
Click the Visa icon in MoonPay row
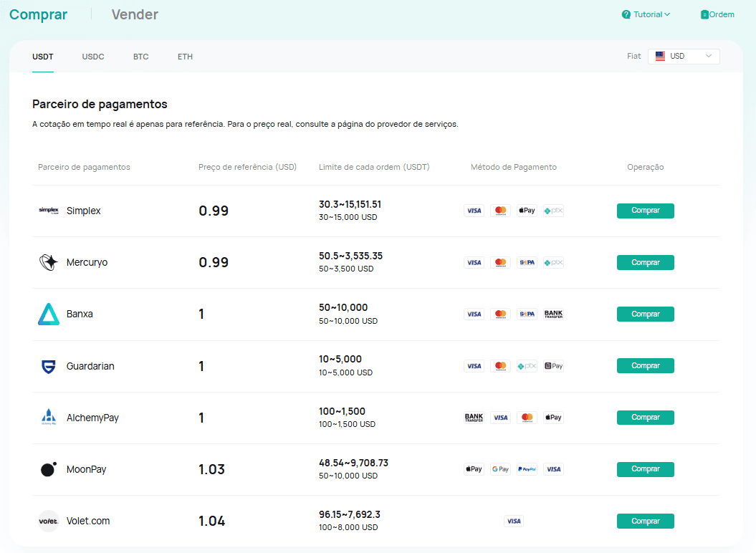pos(553,469)
